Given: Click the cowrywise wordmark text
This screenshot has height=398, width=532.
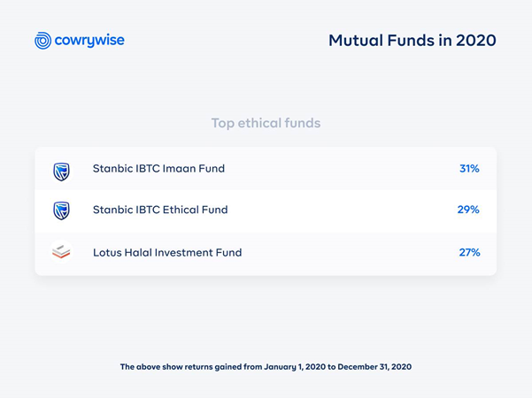Looking at the screenshot, I should tap(89, 41).
